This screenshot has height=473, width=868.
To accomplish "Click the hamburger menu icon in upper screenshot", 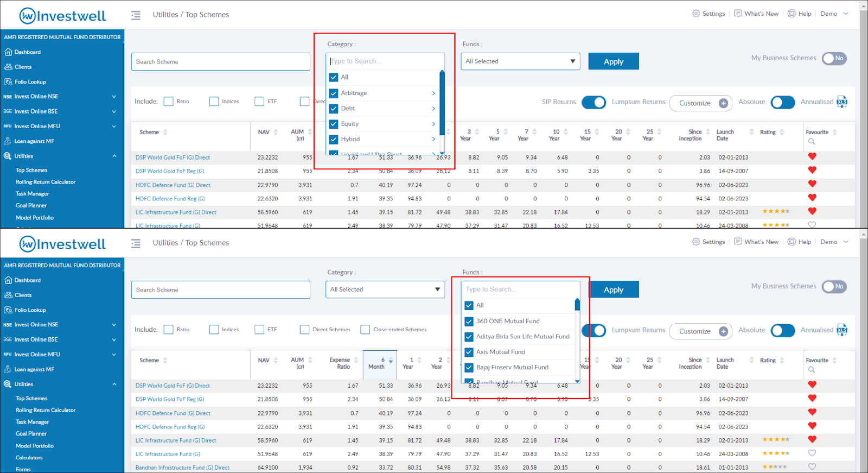I will tap(136, 15).
